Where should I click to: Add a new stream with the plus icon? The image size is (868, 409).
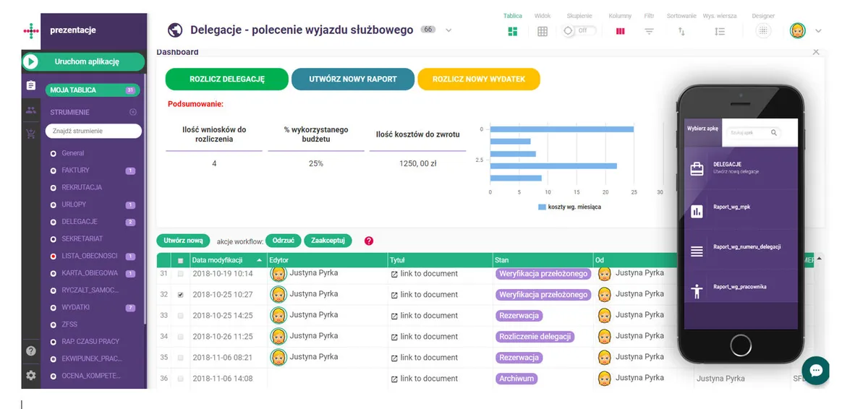click(132, 112)
